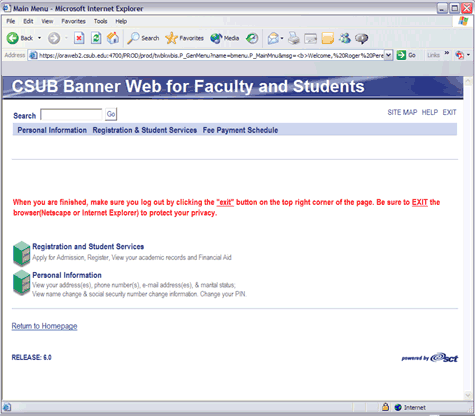
Task: Click the Internet zone globe icon
Action: coord(398,407)
